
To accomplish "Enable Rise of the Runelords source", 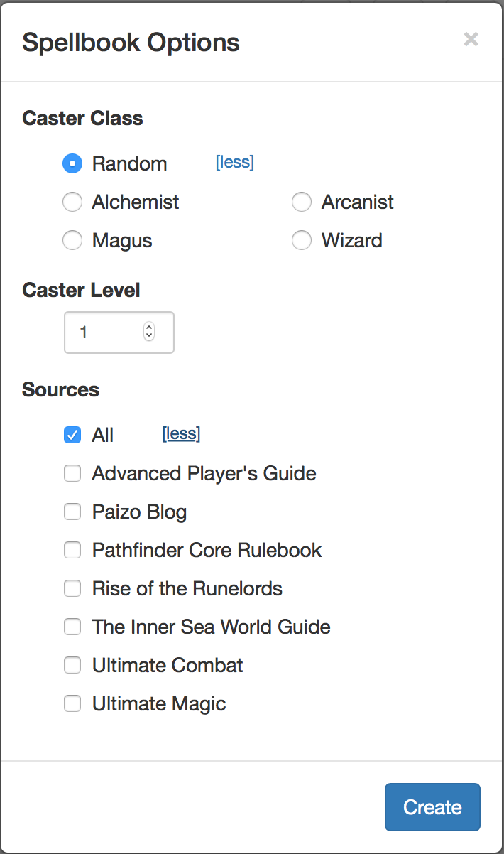I will pos(72,588).
